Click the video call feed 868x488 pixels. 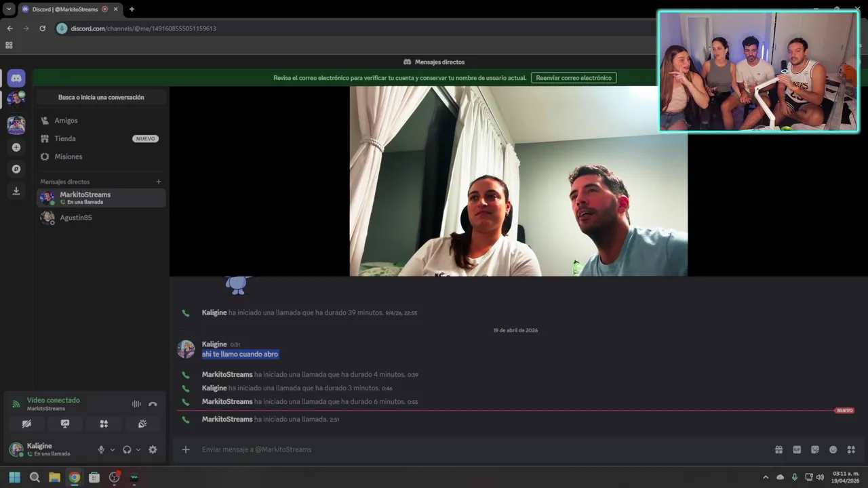[x=518, y=181]
